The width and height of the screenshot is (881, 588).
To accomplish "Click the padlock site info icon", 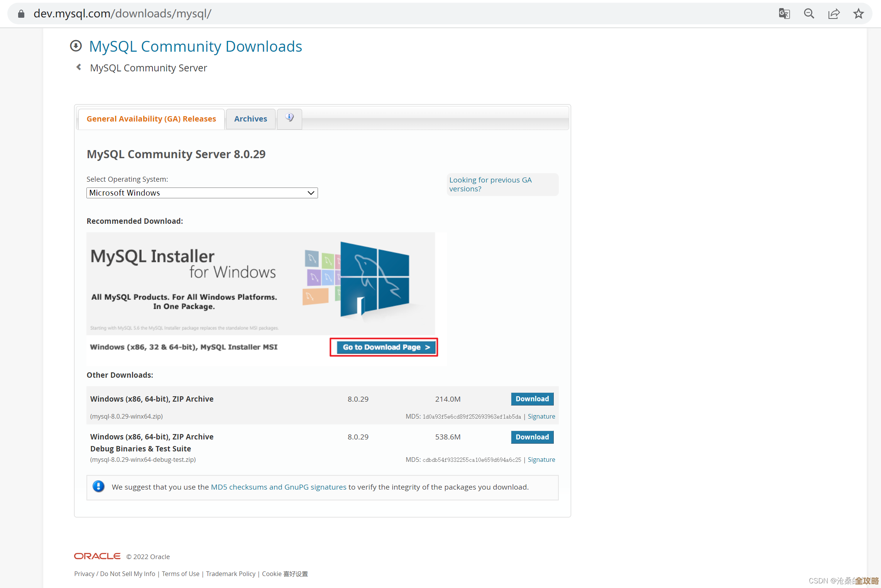I will click(x=21, y=14).
